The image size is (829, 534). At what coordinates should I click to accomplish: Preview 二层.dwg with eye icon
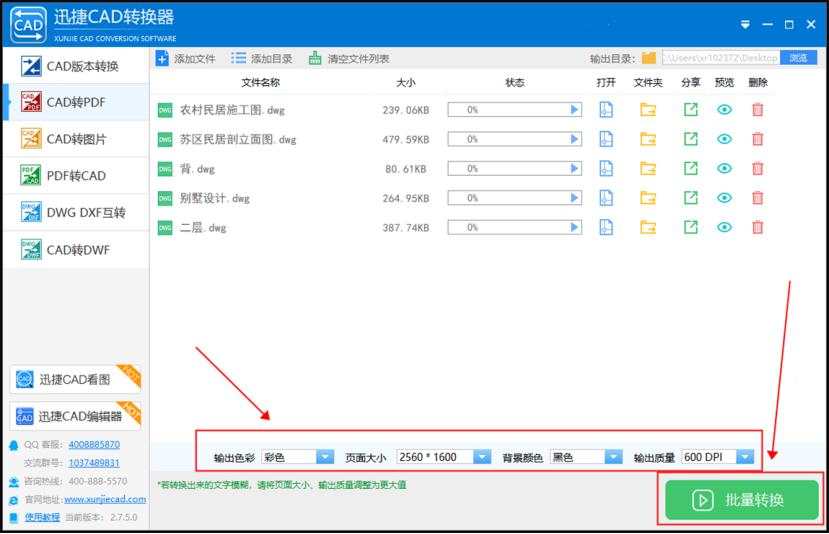(x=724, y=227)
